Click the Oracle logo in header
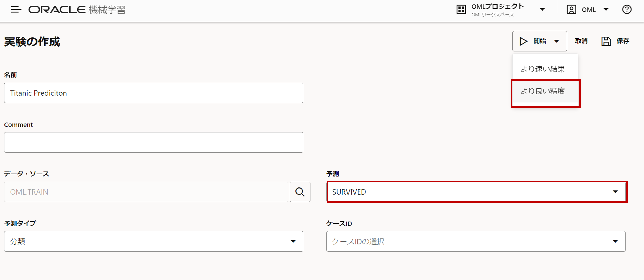This screenshot has width=644, height=280. pos(57,10)
